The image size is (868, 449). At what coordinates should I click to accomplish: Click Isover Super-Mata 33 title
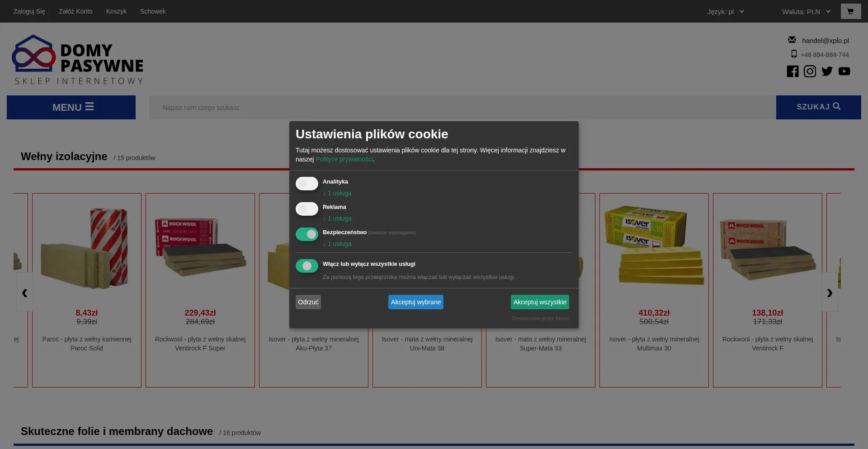[x=541, y=344]
